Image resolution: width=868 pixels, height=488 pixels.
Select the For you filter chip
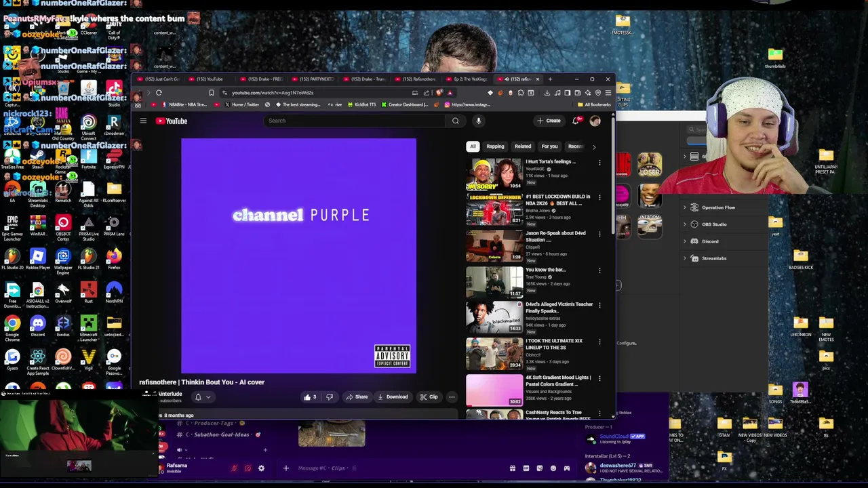(549, 146)
